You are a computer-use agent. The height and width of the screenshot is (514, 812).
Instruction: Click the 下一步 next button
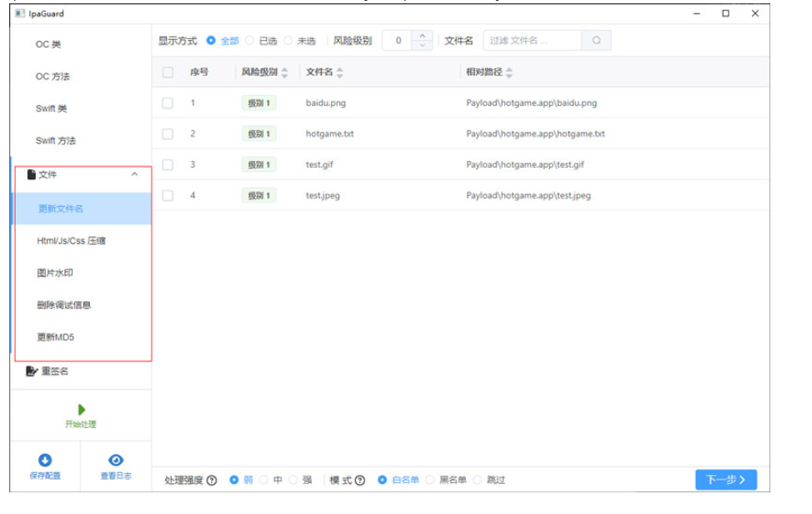tap(725, 479)
